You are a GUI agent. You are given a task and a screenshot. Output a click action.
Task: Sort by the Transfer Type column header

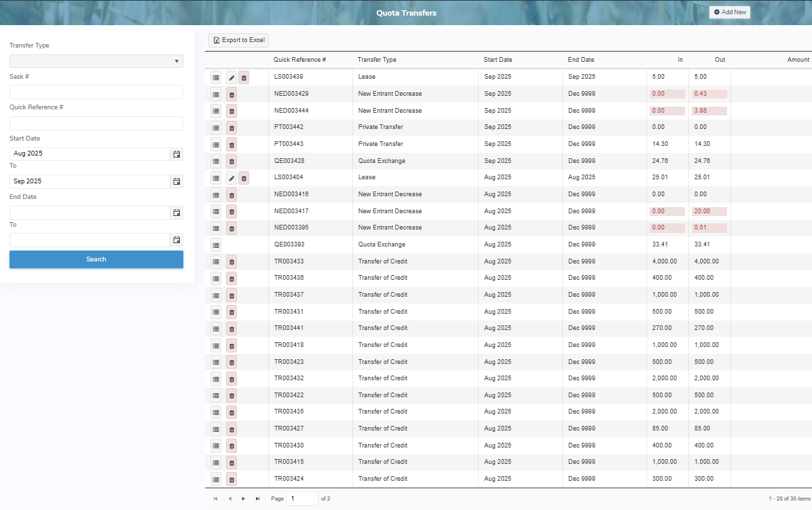[x=377, y=60]
